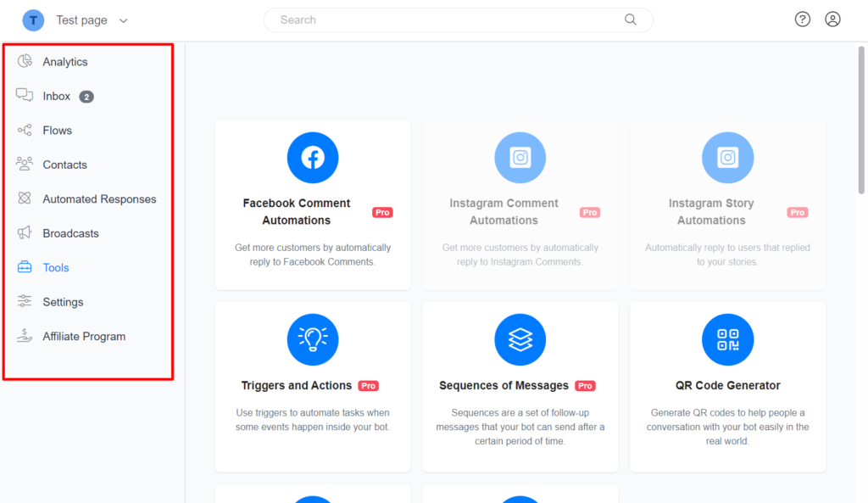
Task: Click the Inbox unread count badge
Action: click(86, 97)
